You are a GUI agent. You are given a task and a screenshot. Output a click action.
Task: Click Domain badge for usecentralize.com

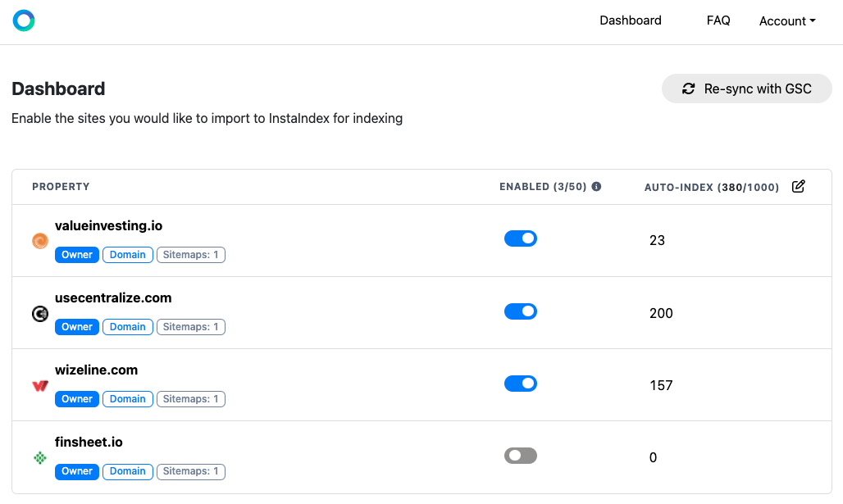tap(127, 327)
